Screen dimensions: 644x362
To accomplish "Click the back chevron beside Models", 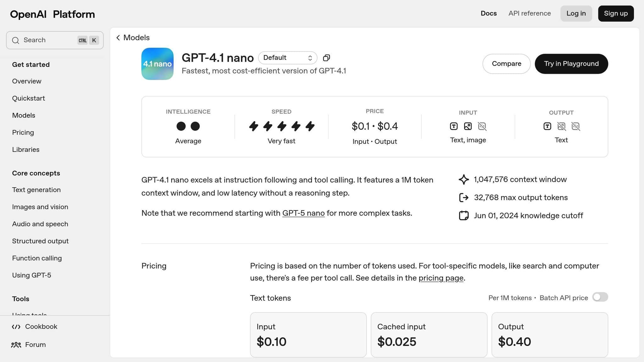I will coord(118,38).
